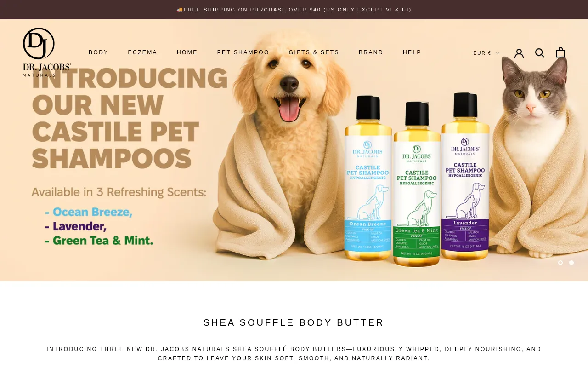588x368 pixels.
Task: Expand the EUR € currency selector
Action: coord(486,53)
